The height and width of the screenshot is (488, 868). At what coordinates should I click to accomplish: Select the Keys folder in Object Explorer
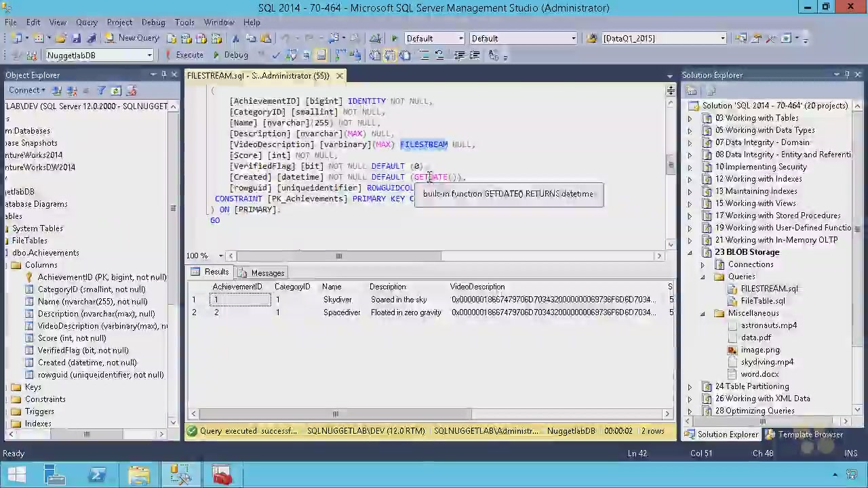coord(33,387)
